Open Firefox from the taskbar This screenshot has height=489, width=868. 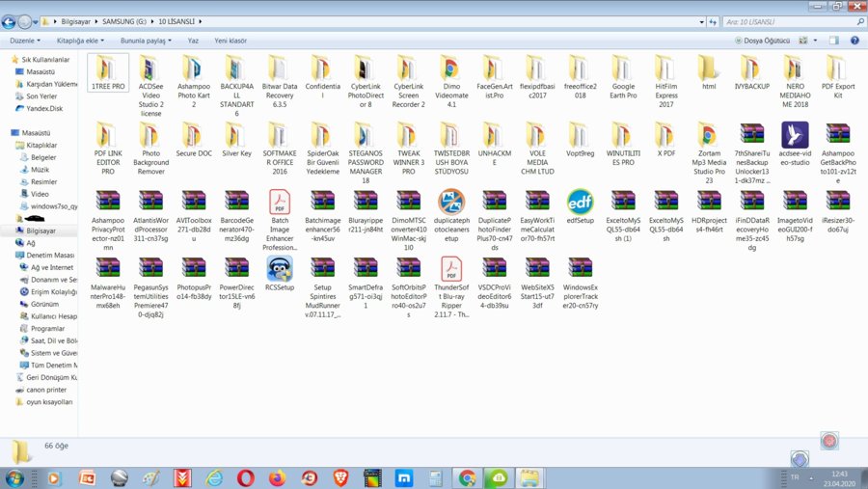pyautogui.click(x=278, y=477)
